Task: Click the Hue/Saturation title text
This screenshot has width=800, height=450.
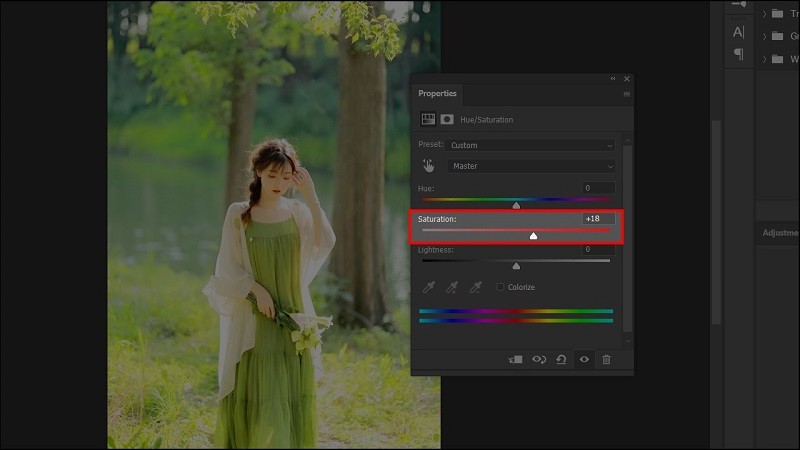Action: pyautogui.click(x=487, y=119)
